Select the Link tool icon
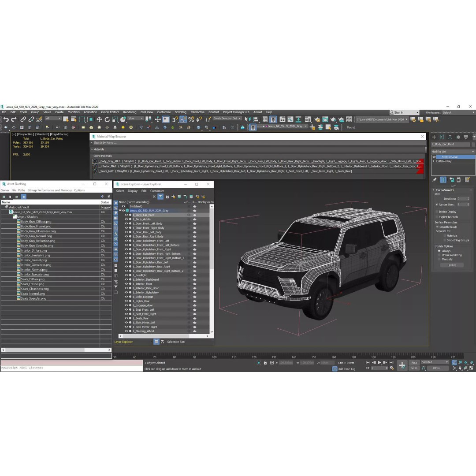This screenshot has width=476, height=476. pos(23,119)
